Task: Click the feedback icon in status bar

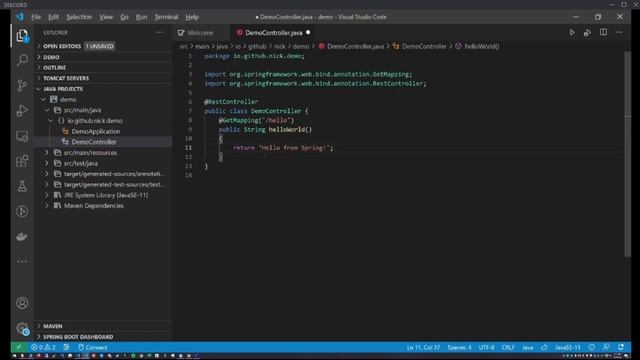Action: [606, 347]
